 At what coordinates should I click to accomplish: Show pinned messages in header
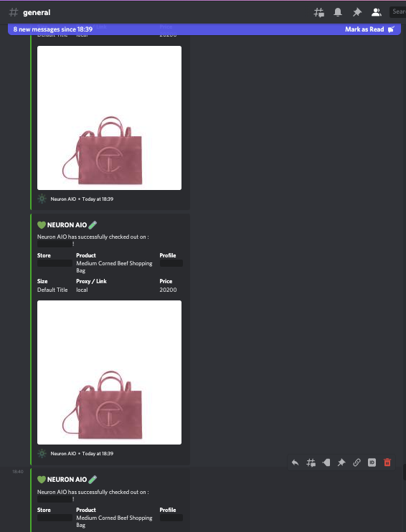(357, 13)
